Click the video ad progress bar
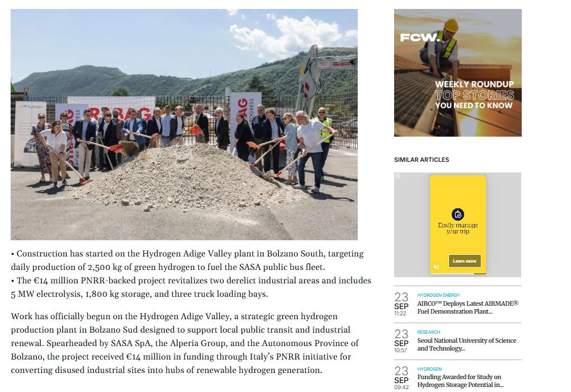Viewport: 571px width, 392px height. tap(458, 273)
